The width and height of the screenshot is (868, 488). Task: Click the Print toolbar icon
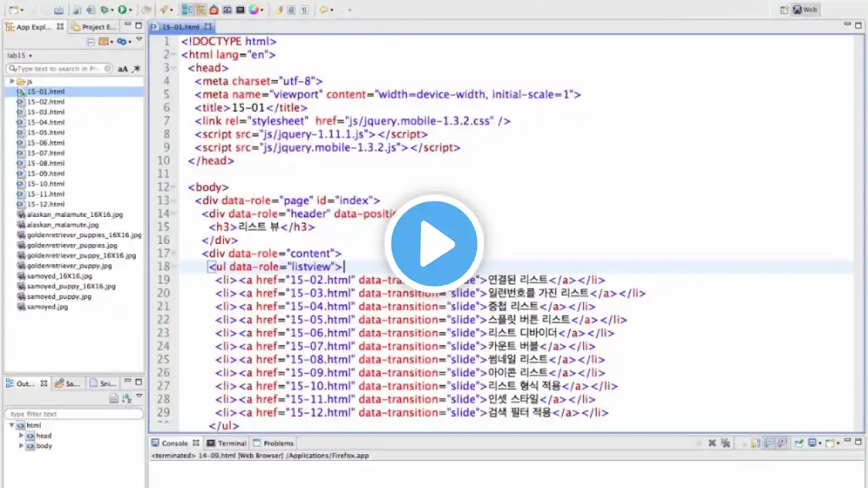click(59, 10)
